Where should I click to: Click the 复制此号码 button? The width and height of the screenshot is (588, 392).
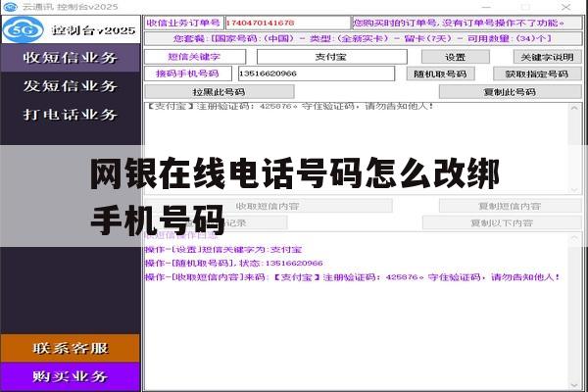(x=511, y=92)
